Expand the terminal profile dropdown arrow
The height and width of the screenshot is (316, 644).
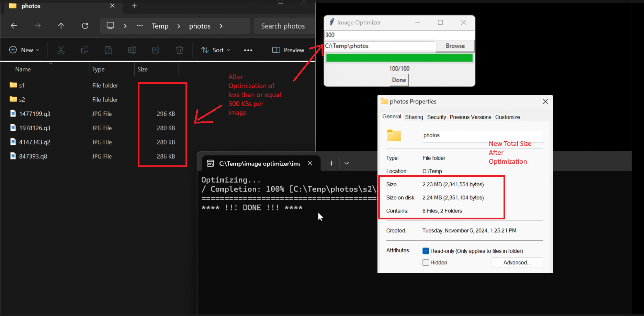pos(347,163)
